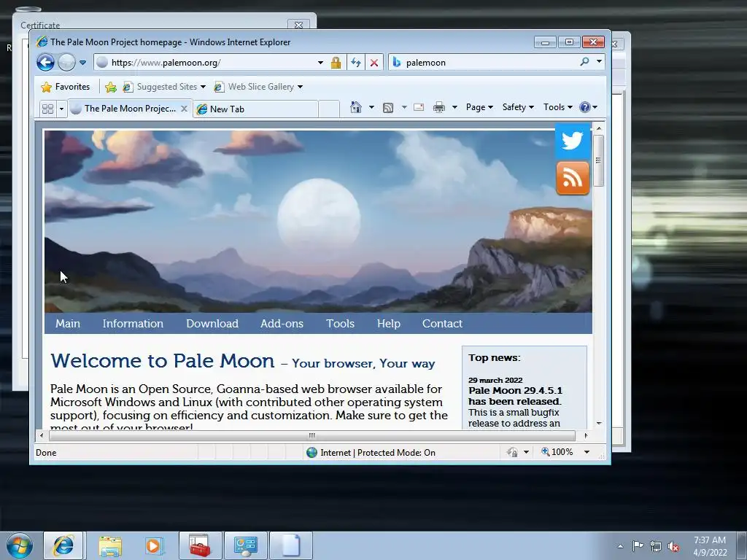747x560 pixels.
Task: Open the Contact navigation link
Action: 442,323
